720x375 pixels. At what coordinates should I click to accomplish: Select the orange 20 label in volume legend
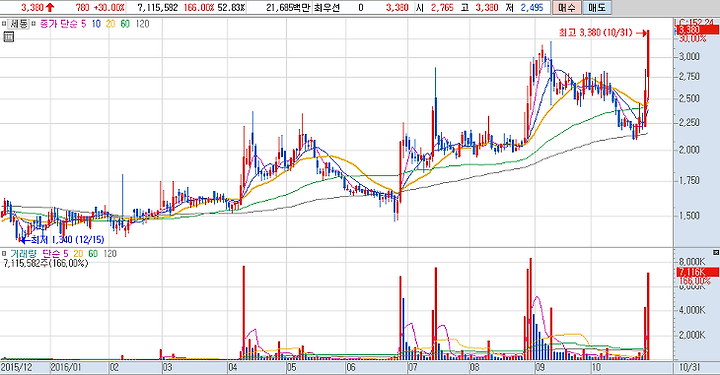78,253
